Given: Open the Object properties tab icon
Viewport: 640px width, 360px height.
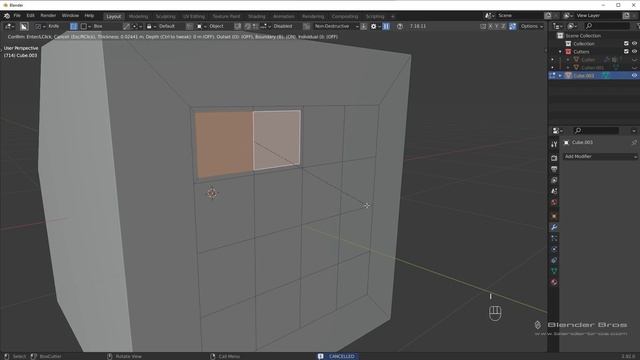Looking at the screenshot, I should (554, 216).
